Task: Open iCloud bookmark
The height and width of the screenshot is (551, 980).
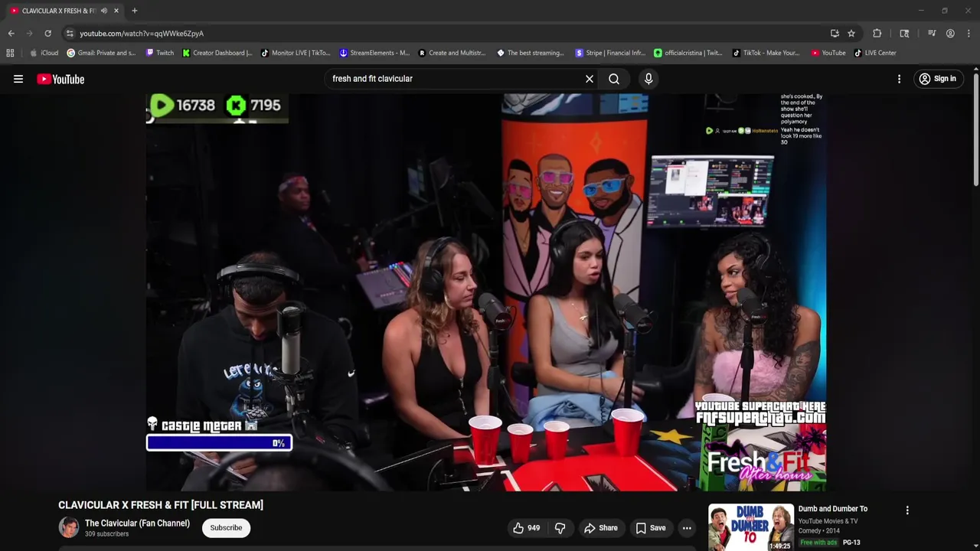Action: click(x=44, y=53)
